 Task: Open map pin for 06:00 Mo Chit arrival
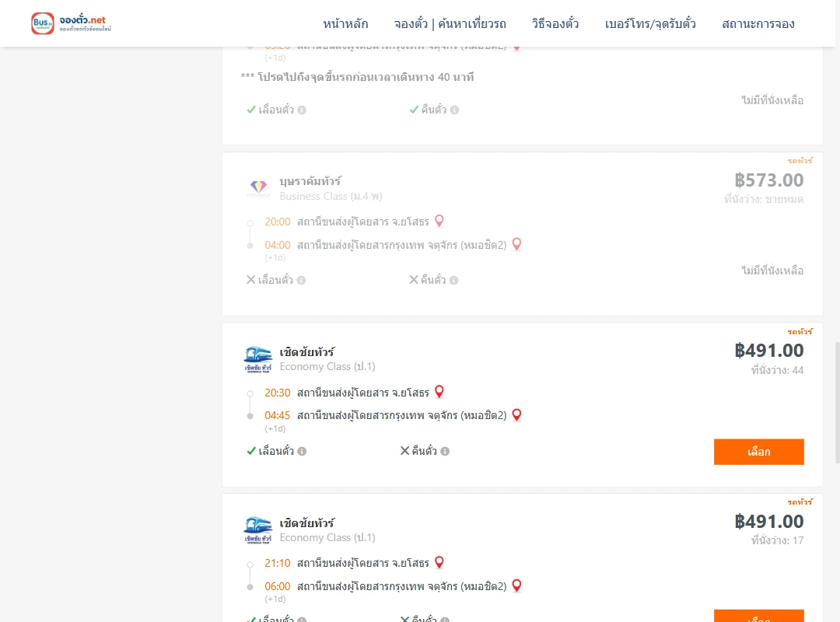[x=516, y=585]
